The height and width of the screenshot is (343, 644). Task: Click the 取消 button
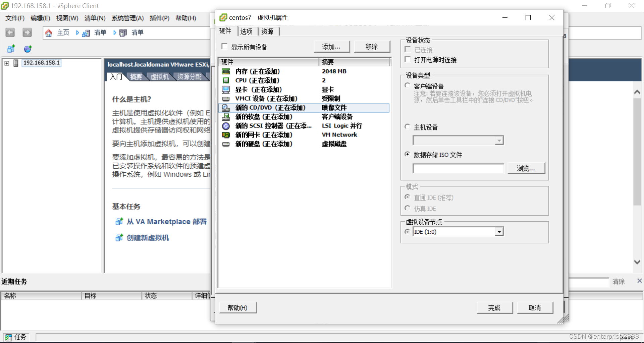535,308
